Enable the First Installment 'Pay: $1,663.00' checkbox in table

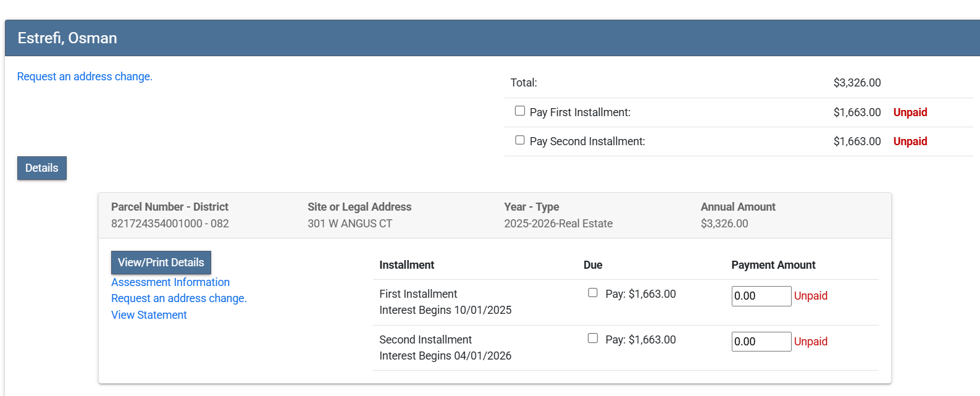(593, 293)
